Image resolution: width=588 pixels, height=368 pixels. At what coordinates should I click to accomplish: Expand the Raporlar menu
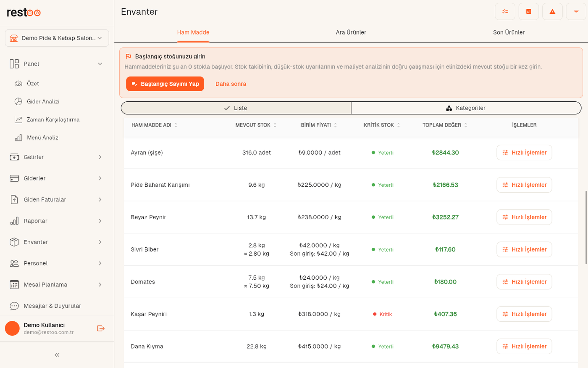point(57,221)
